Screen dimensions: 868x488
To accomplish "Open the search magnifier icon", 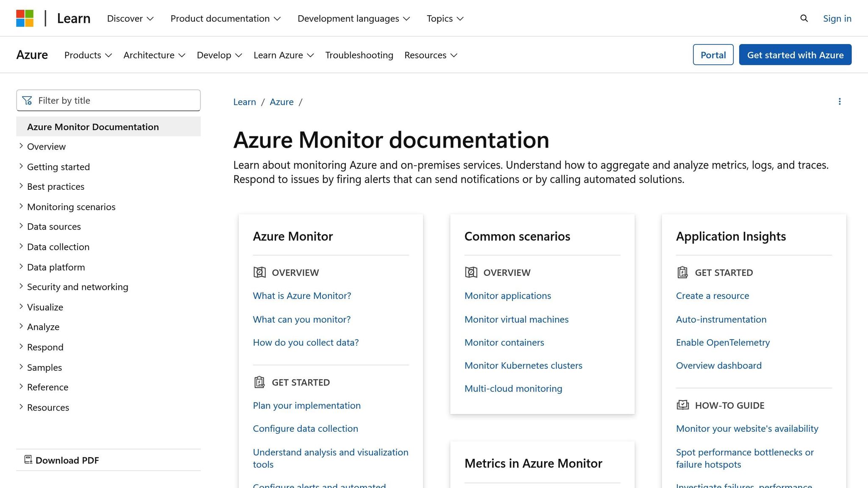I will [x=804, y=18].
